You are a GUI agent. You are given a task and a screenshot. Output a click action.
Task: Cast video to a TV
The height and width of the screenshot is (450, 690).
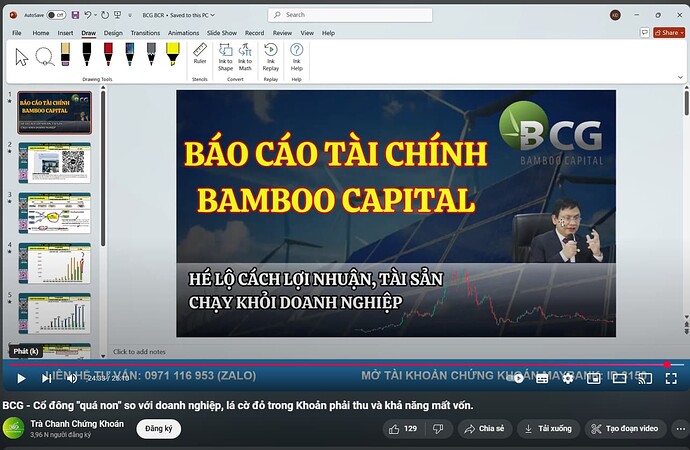645,378
